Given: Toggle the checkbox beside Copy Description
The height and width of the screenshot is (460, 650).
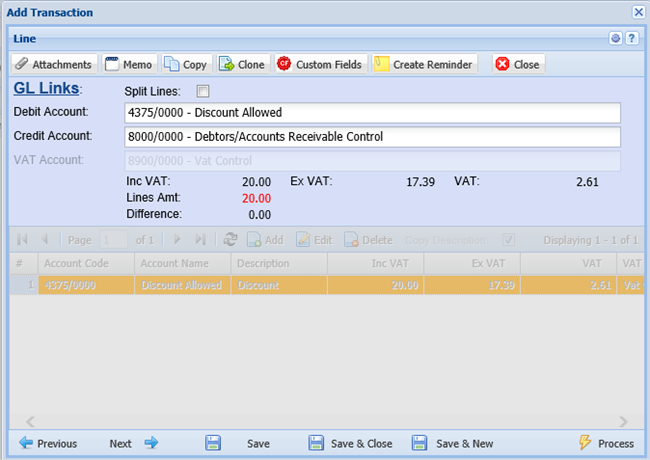Looking at the screenshot, I should pyautogui.click(x=509, y=240).
